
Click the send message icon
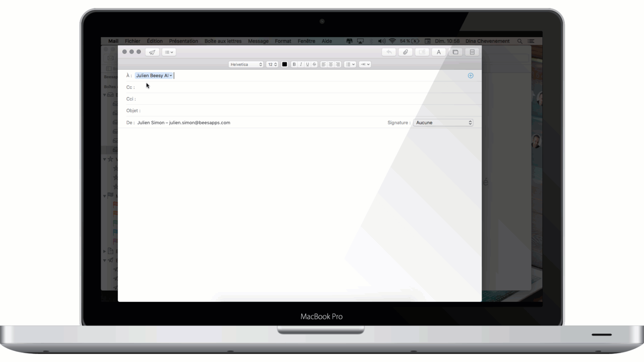[152, 52]
